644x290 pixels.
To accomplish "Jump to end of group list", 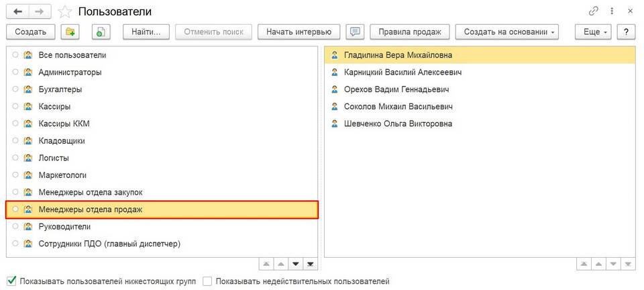I will tap(309, 264).
